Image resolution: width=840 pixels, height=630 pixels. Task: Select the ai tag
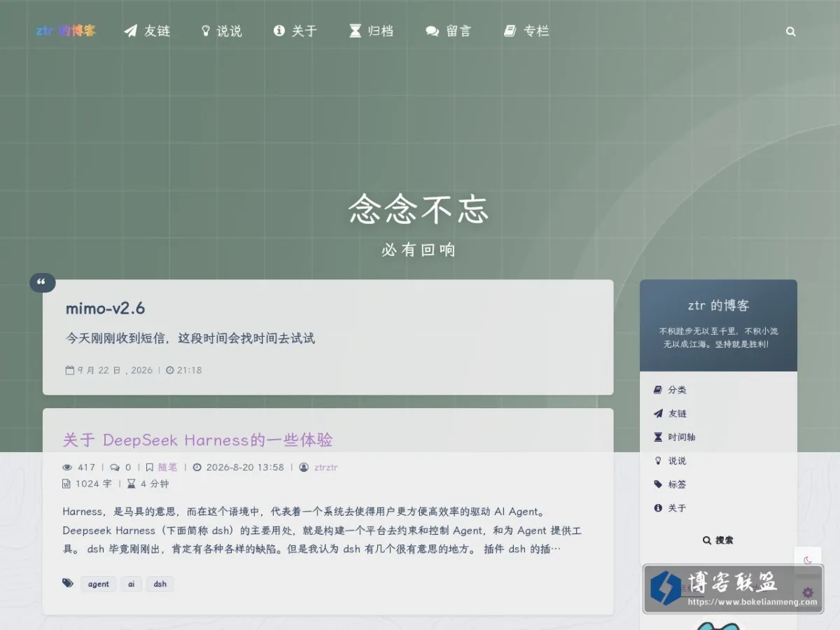[x=131, y=584]
